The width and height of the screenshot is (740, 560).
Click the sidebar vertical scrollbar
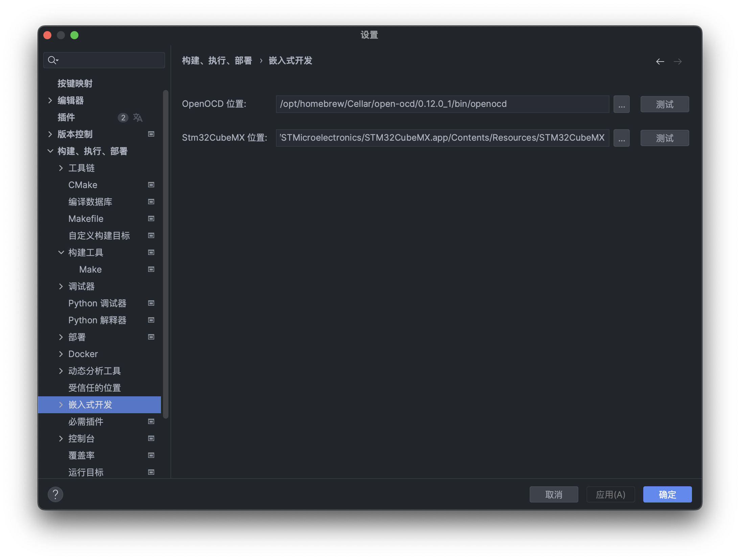click(x=165, y=254)
